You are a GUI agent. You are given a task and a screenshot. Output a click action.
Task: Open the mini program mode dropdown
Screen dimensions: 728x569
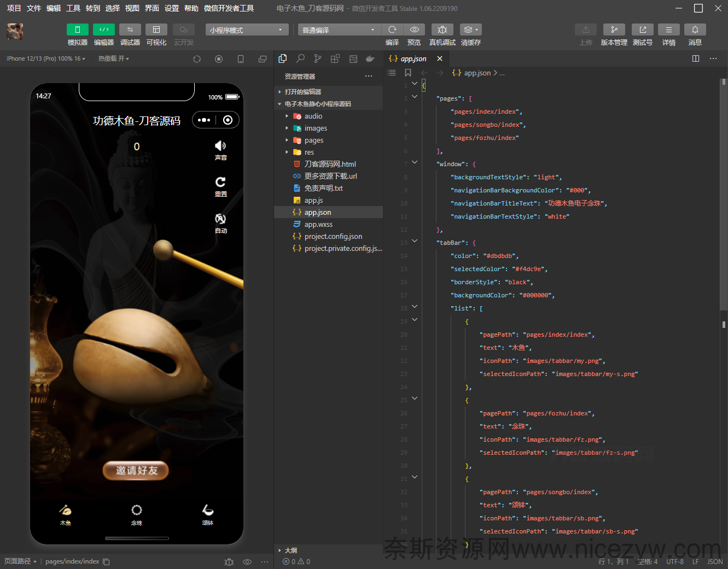[x=247, y=30]
